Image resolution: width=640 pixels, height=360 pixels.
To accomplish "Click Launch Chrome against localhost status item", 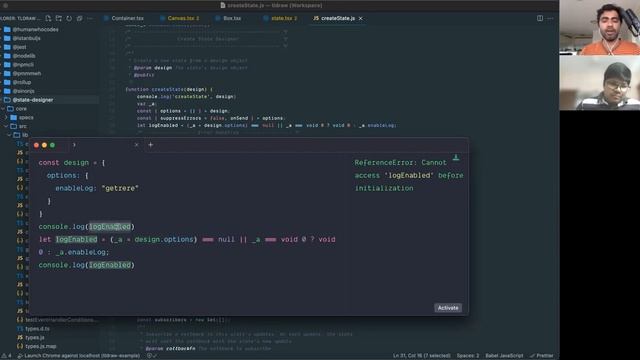I will [x=78, y=356].
